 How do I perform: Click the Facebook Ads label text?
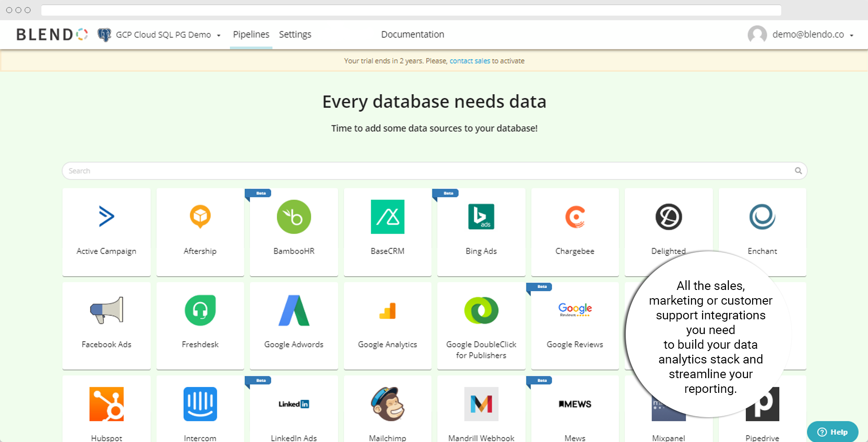(107, 345)
